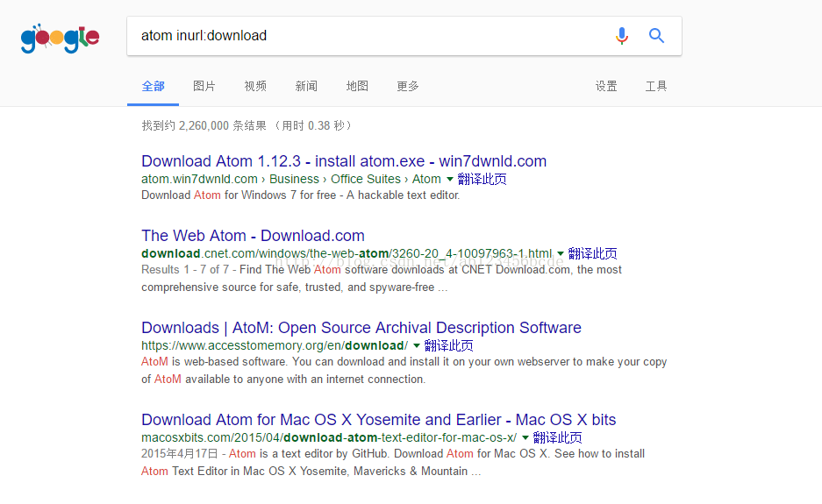Click the Google doodle logo
Image resolution: width=822 pixels, height=504 pixels.
(x=60, y=38)
